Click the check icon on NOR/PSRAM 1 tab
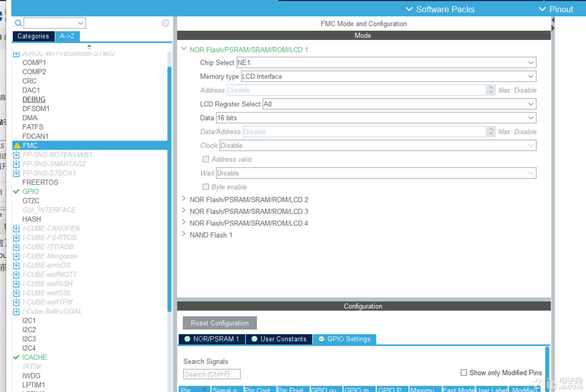The width and height of the screenshot is (586, 392). tap(187, 339)
